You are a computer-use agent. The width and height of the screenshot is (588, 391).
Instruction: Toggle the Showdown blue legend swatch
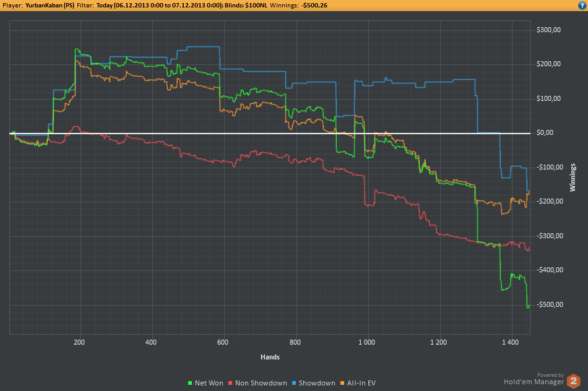click(x=294, y=383)
